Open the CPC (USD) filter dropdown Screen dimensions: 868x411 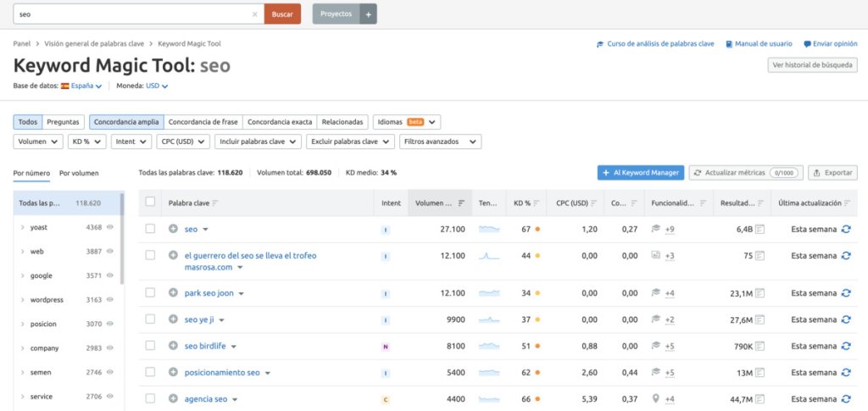183,142
